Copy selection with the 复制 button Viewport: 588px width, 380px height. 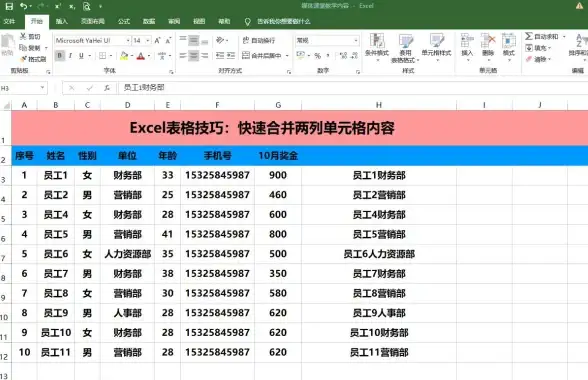[30, 48]
